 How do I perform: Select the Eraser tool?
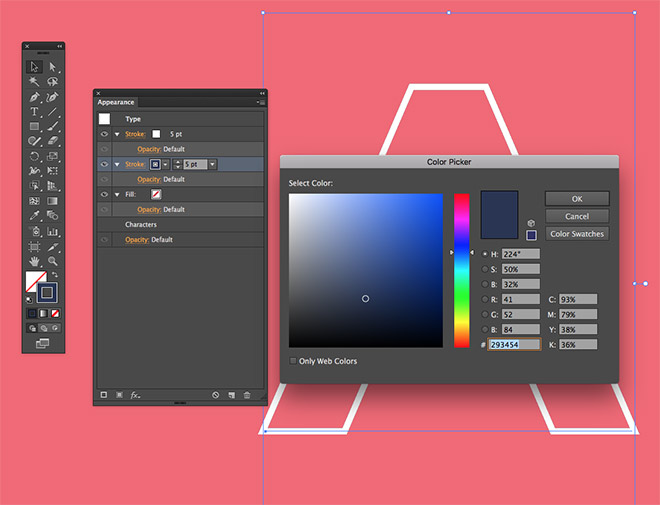point(52,141)
